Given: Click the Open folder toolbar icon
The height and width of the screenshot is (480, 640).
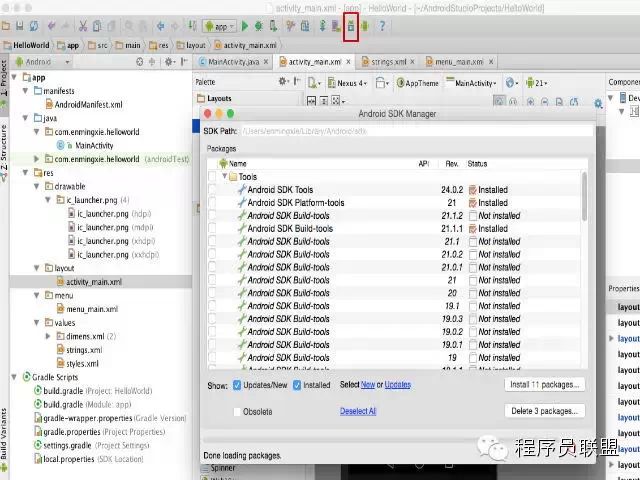Looking at the screenshot, I should click(x=6, y=27).
